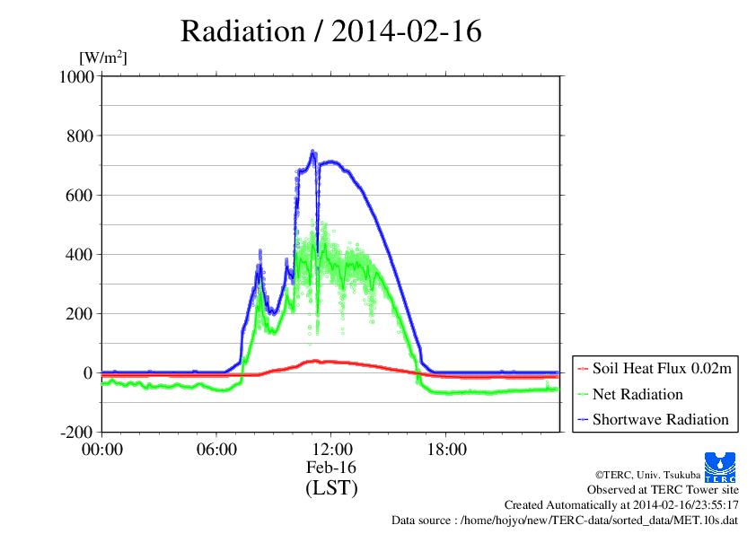Click the TERC logo icon
756x534 pixels.
[x=720, y=468]
